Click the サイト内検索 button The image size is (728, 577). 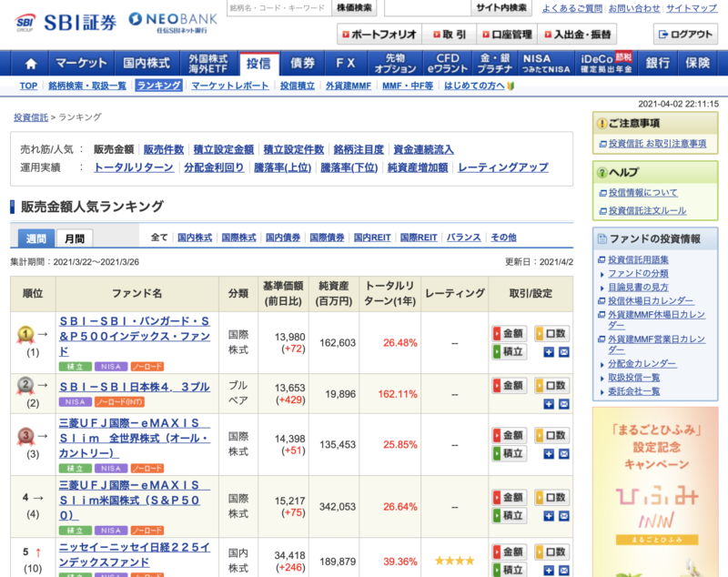coord(501,7)
